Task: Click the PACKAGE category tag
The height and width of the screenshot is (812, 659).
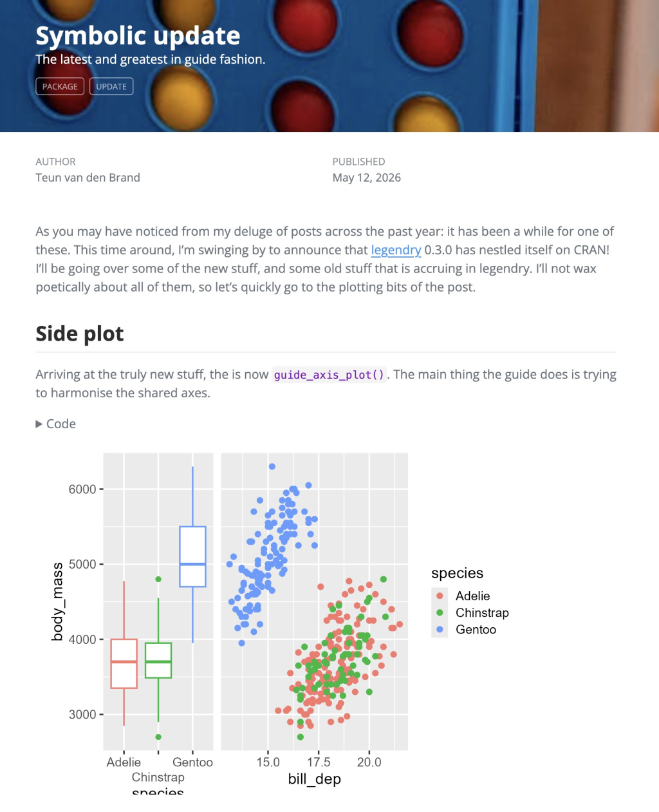Action: (x=60, y=86)
